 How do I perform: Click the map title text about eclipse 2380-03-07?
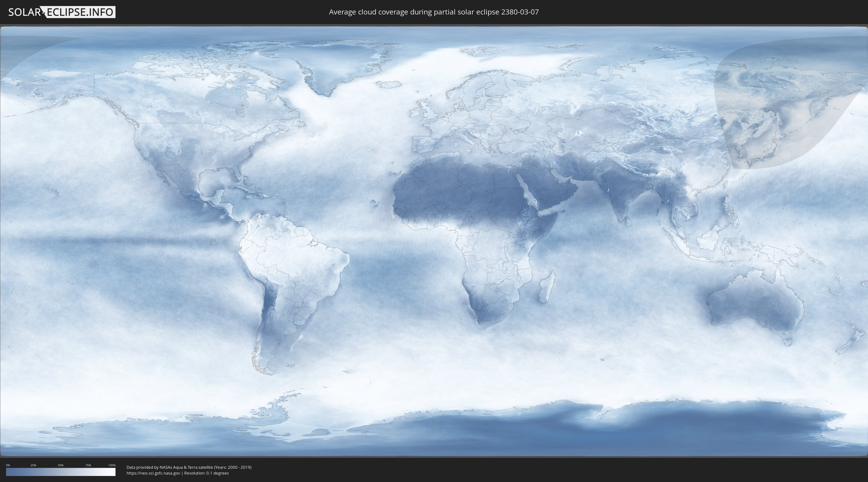pos(434,12)
